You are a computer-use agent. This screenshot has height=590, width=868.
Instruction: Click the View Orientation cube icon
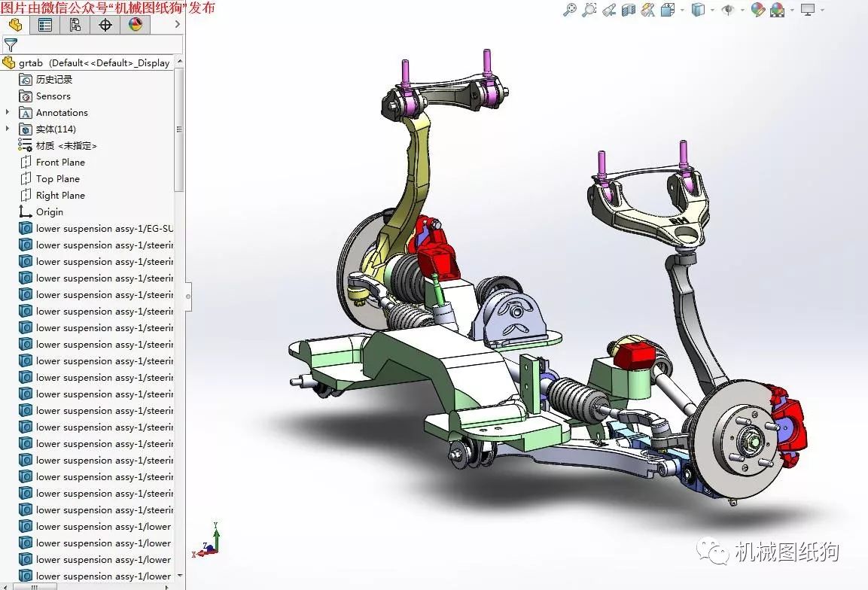coord(668,10)
